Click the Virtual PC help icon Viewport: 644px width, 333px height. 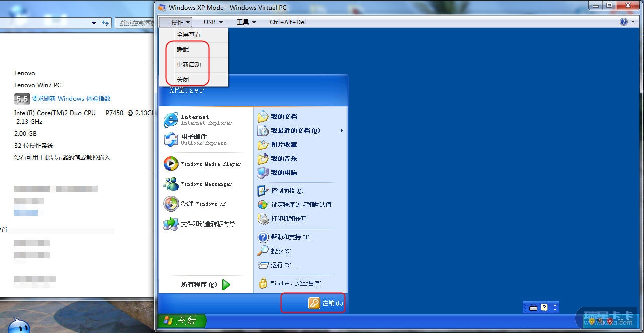point(624,22)
